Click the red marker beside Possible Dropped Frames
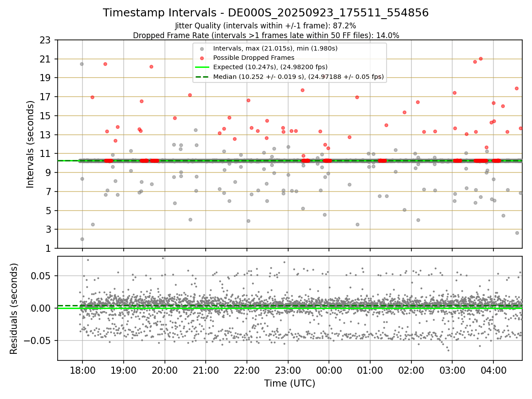 tap(202, 58)
